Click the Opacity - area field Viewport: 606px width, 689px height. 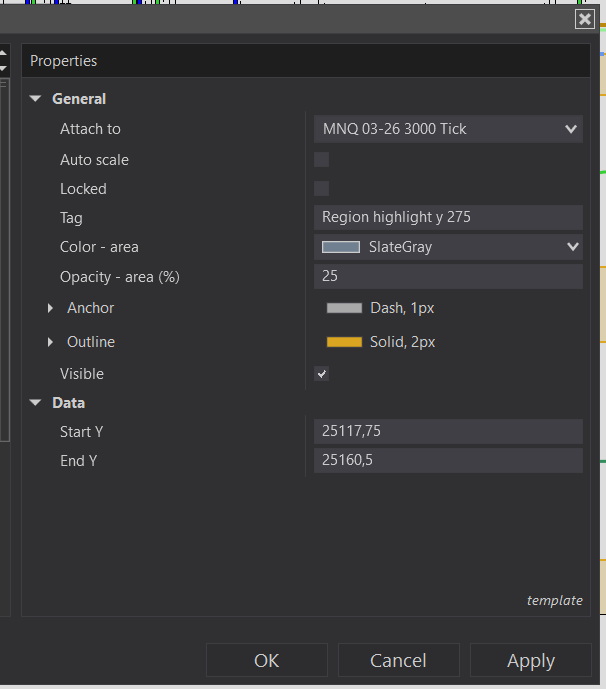[447, 276]
